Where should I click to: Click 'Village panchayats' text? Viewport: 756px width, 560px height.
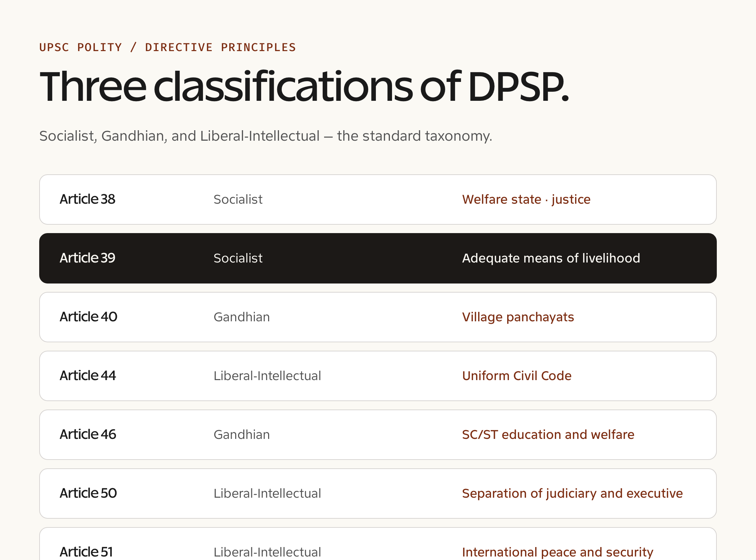[x=518, y=317]
